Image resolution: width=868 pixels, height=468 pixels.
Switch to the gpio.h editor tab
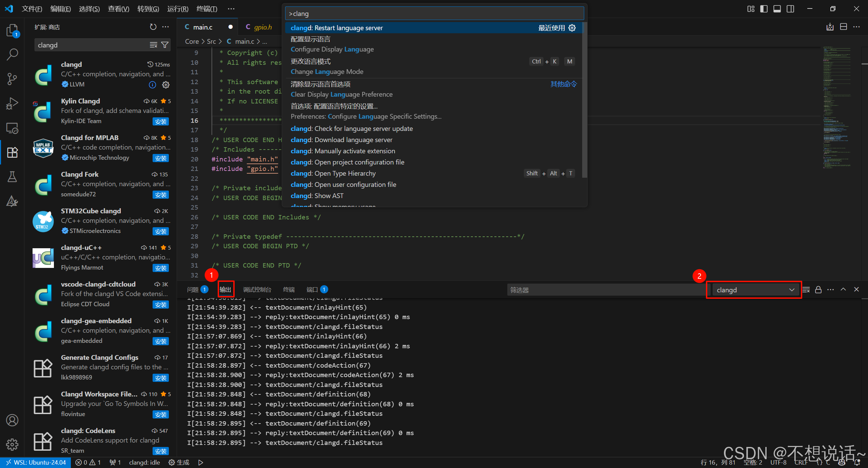pos(263,27)
